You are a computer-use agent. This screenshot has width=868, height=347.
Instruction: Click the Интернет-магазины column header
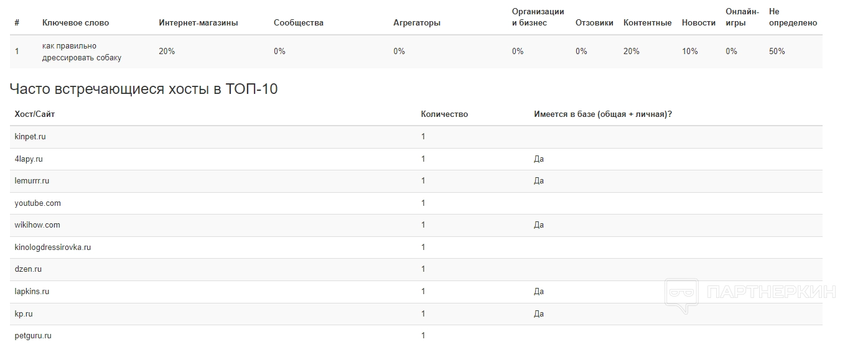coord(198,23)
